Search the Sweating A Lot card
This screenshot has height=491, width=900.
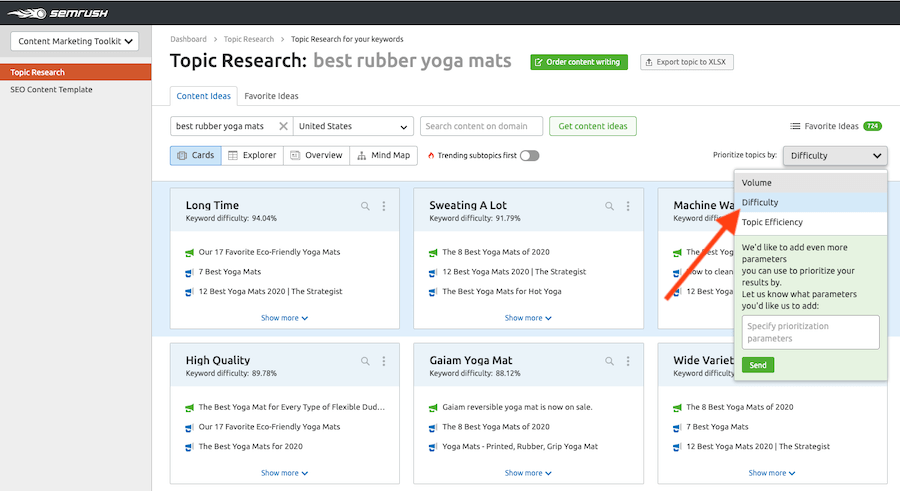pos(609,206)
